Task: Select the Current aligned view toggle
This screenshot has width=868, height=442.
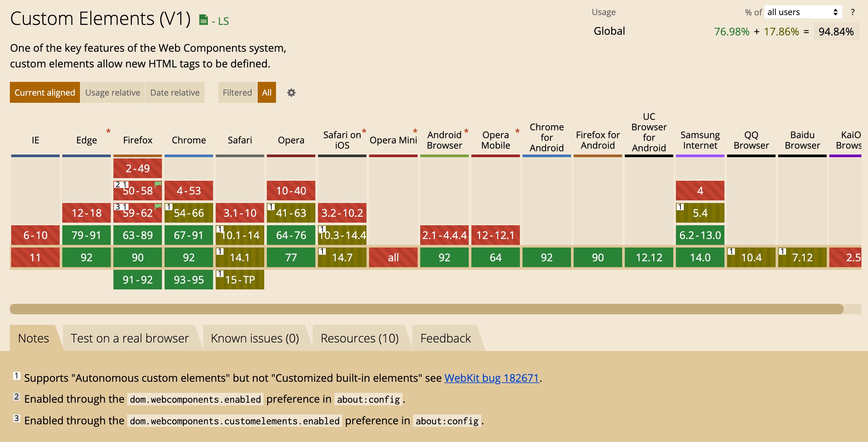Action: coord(45,92)
